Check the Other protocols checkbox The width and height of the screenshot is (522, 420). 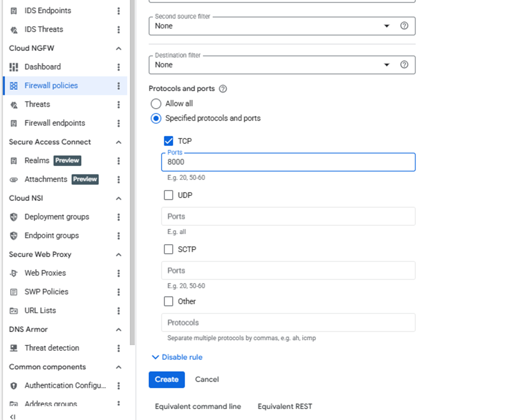pos(168,301)
